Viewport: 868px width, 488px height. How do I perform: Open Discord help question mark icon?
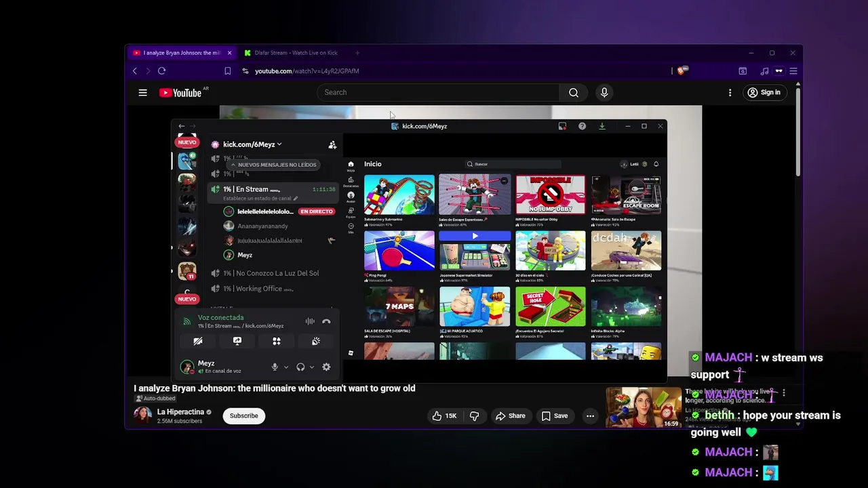tap(582, 126)
